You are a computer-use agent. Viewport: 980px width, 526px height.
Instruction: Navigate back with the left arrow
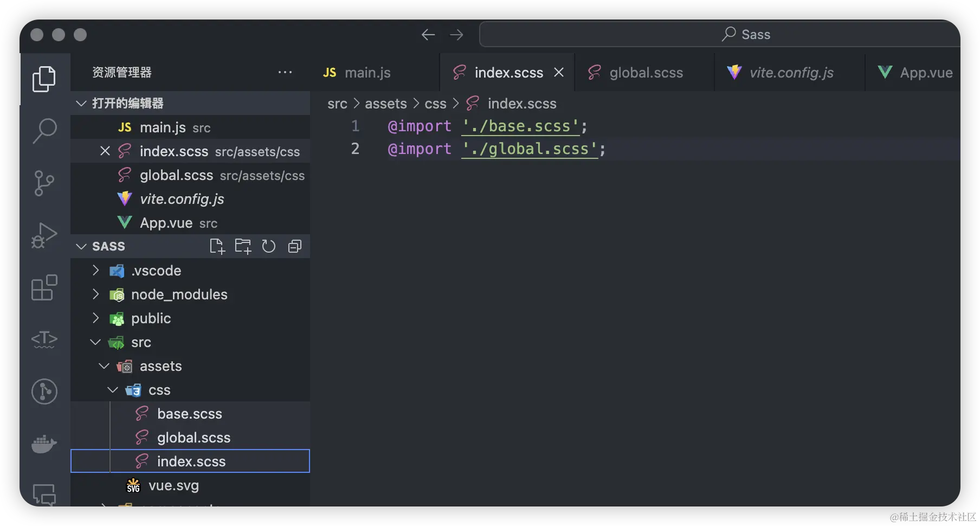pos(428,35)
